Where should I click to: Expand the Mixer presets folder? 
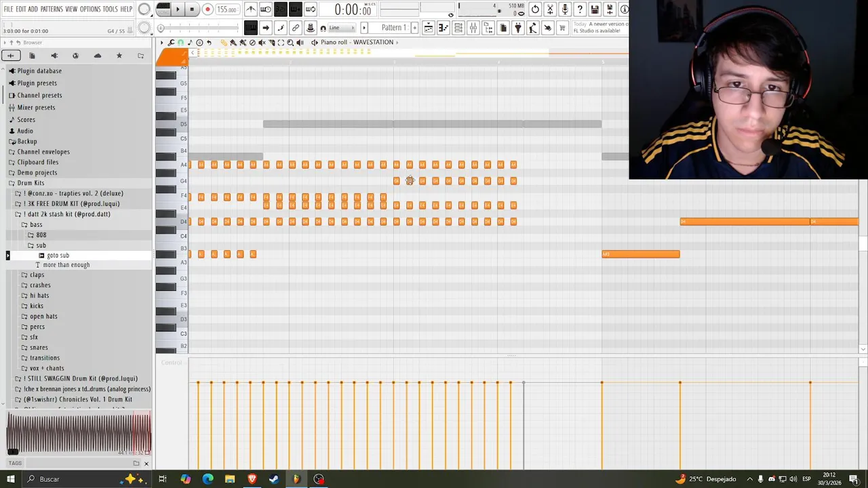click(x=36, y=108)
